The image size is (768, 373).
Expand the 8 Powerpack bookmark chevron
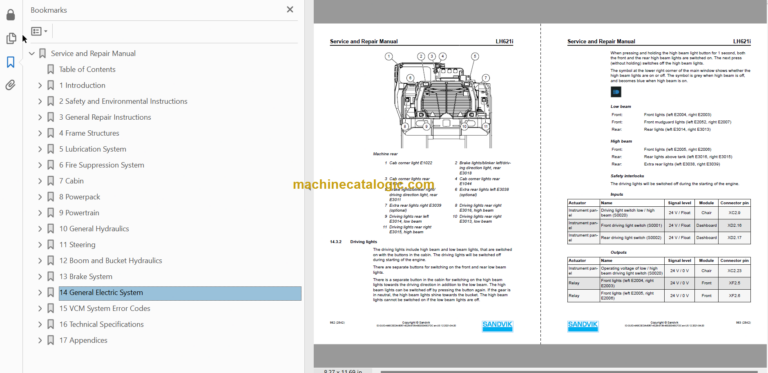tap(40, 197)
